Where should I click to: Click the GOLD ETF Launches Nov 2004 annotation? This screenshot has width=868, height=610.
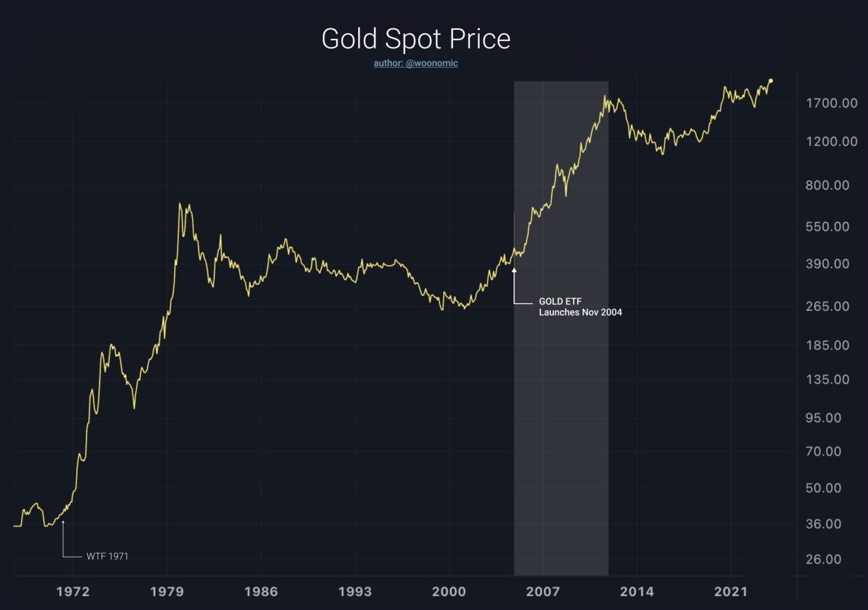[x=580, y=307]
